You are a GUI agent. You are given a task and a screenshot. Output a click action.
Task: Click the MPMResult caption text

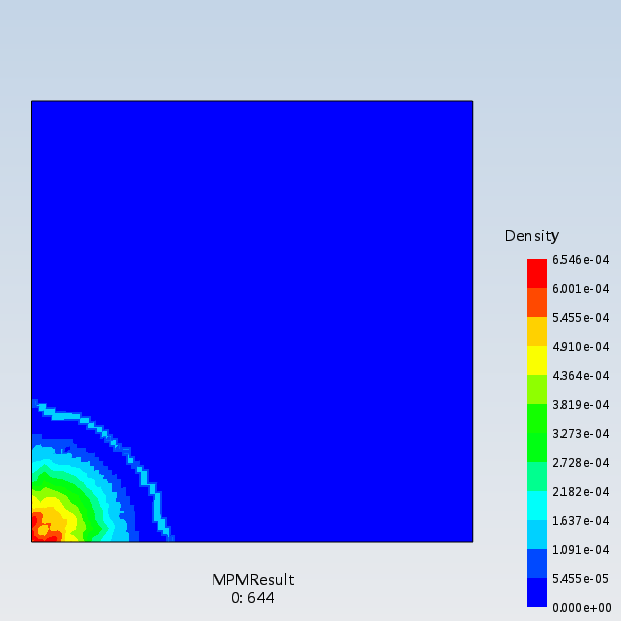tap(253, 580)
